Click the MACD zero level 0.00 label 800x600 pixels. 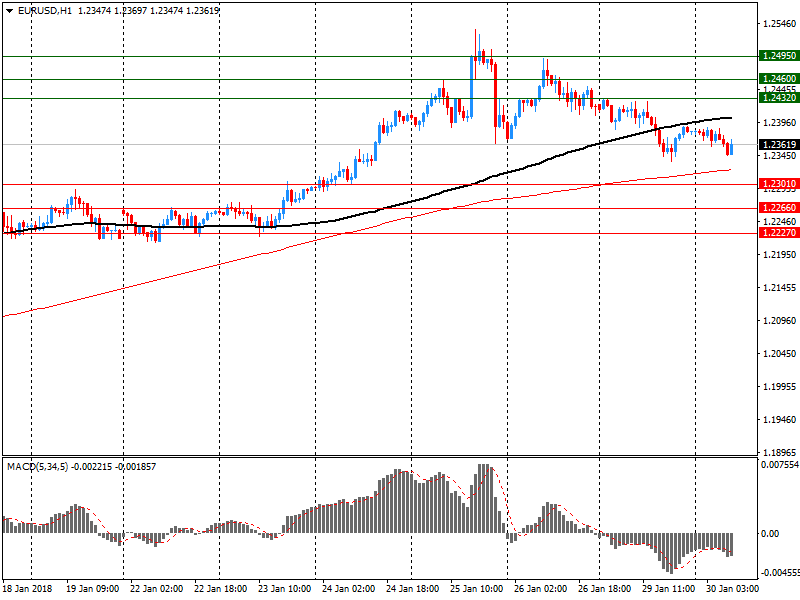point(770,534)
